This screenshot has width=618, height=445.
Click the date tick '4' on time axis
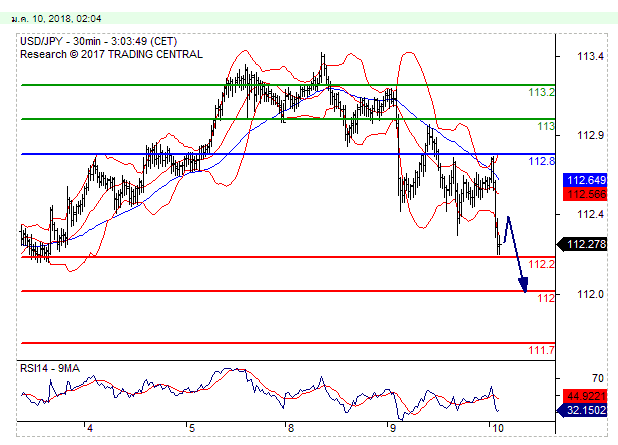point(90,428)
